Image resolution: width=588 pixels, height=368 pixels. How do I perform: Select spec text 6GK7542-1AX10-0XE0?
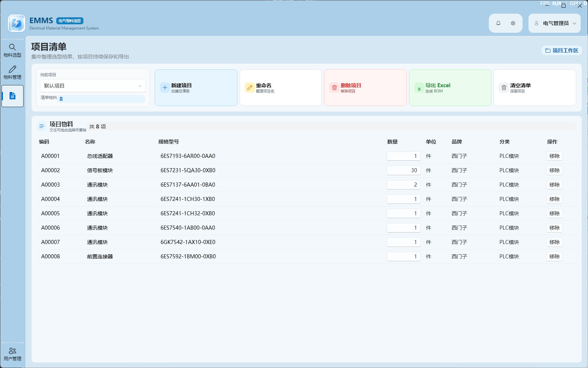(188, 242)
